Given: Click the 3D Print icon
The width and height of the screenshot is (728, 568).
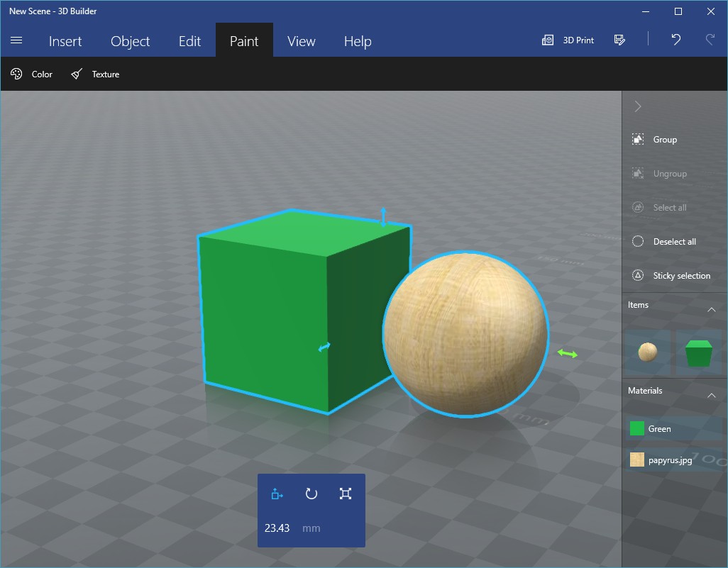Looking at the screenshot, I should pos(548,40).
